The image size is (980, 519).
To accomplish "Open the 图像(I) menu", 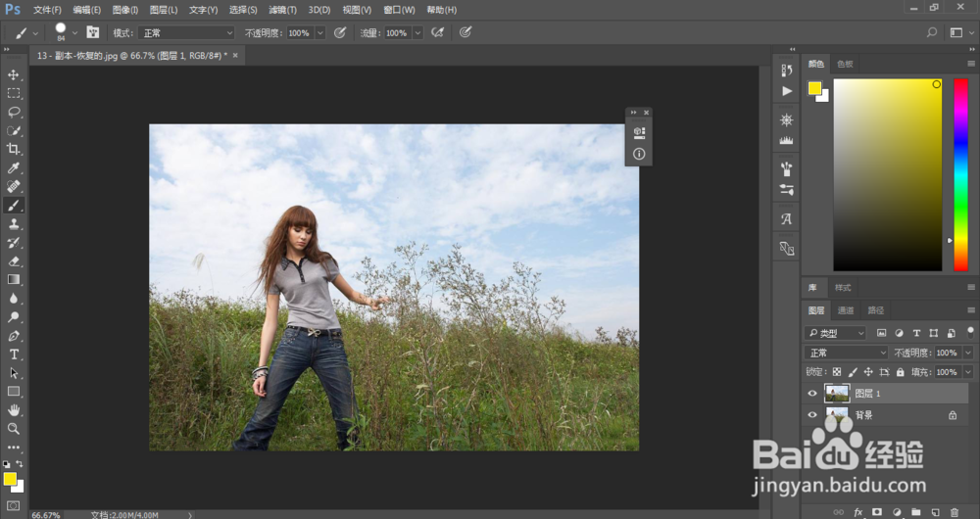I will pyautogui.click(x=125, y=10).
